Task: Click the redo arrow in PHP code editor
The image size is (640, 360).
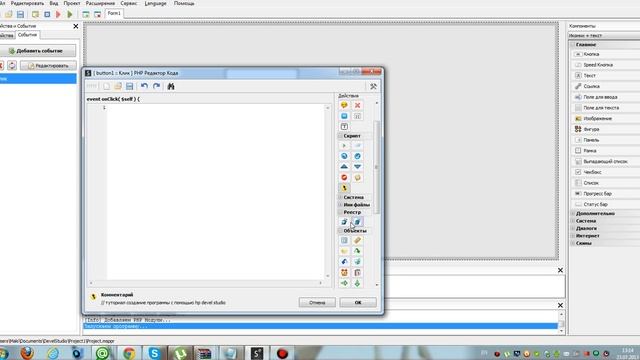Action: [156, 86]
